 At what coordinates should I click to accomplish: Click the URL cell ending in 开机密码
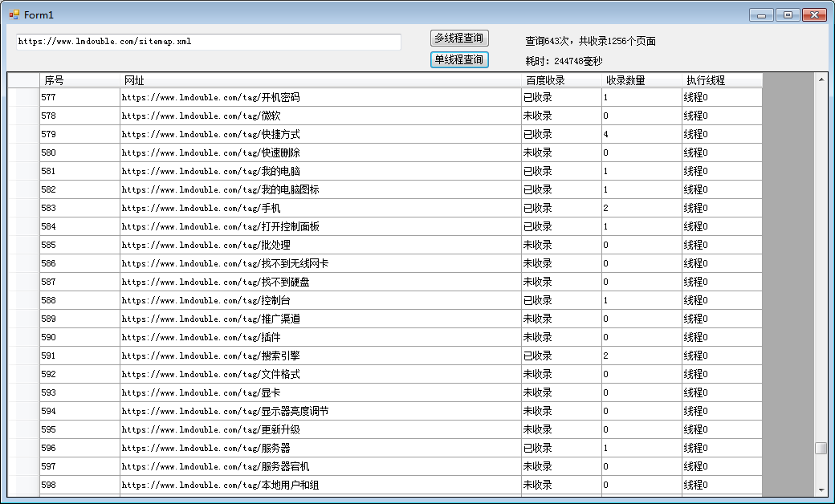pyautogui.click(x=320, y=97)
